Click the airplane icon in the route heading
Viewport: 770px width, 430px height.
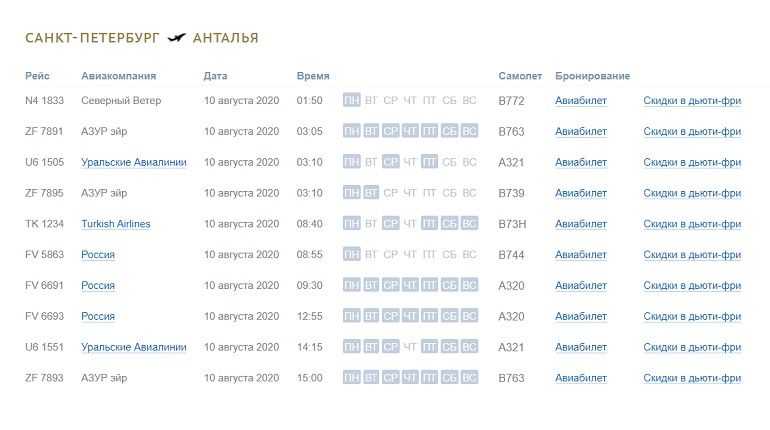[176, 38]
